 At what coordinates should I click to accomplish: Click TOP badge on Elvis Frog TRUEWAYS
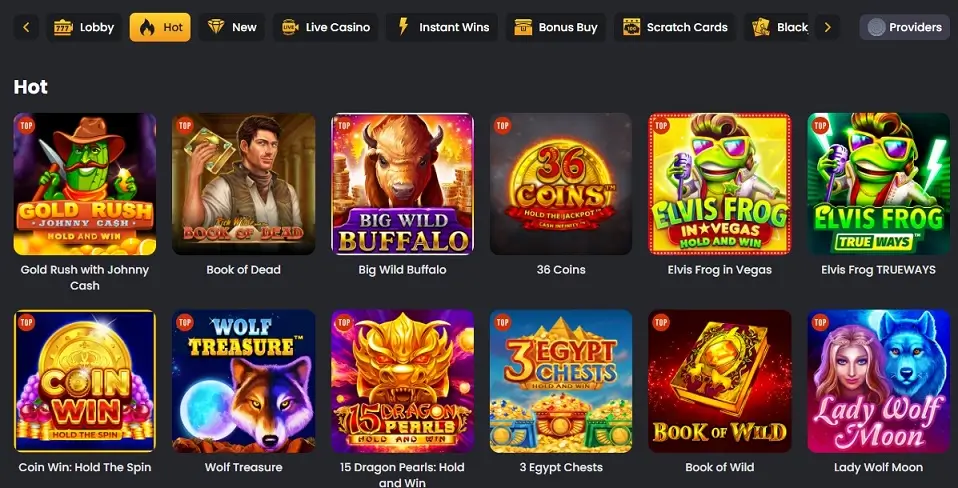pos(820,126)
